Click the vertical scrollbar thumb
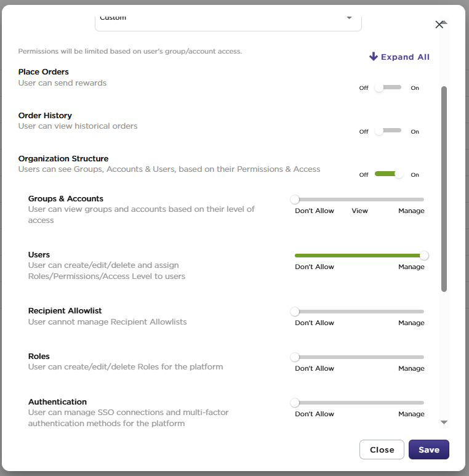The height and width of the screenshot is (476, 469). [x=444, y=189]
